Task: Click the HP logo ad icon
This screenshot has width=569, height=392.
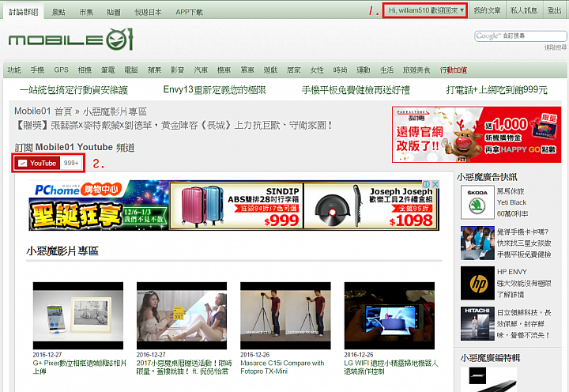Action: point(477,283)
